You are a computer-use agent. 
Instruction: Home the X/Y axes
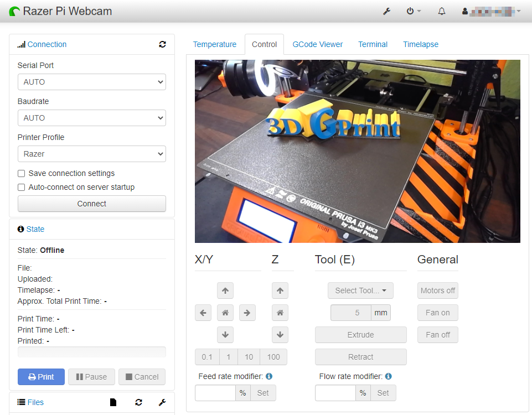[225, 313]
